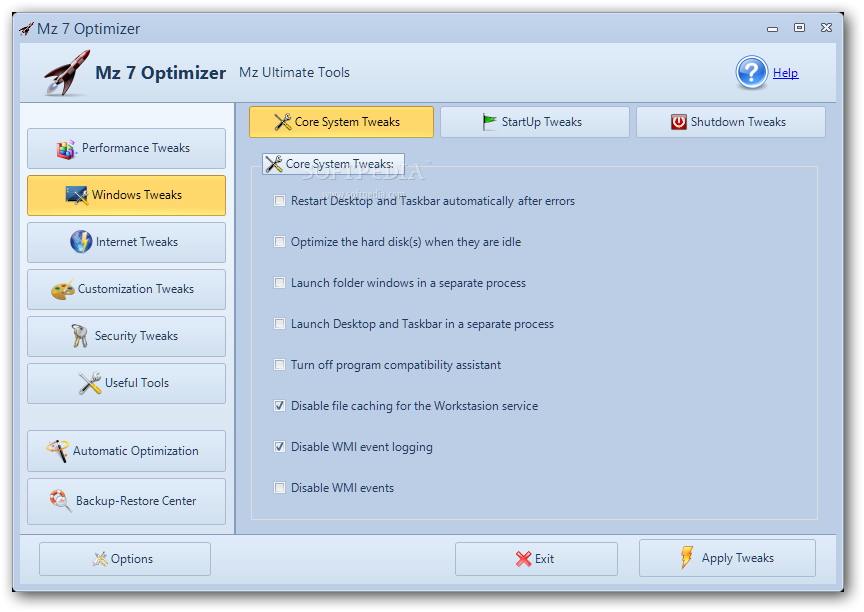Check Turn off program compatibility assistant

point(280,365)
